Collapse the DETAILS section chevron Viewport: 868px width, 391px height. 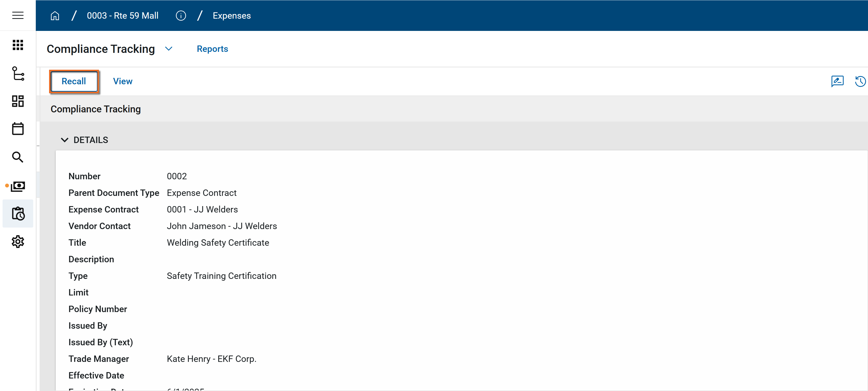tap(64, 140)
